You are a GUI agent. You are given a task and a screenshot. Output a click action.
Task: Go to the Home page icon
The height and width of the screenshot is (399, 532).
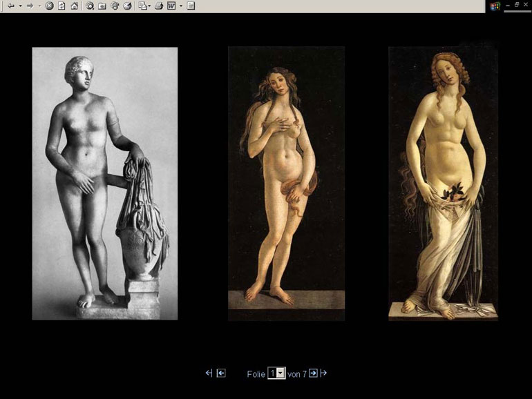coord(74,6)
